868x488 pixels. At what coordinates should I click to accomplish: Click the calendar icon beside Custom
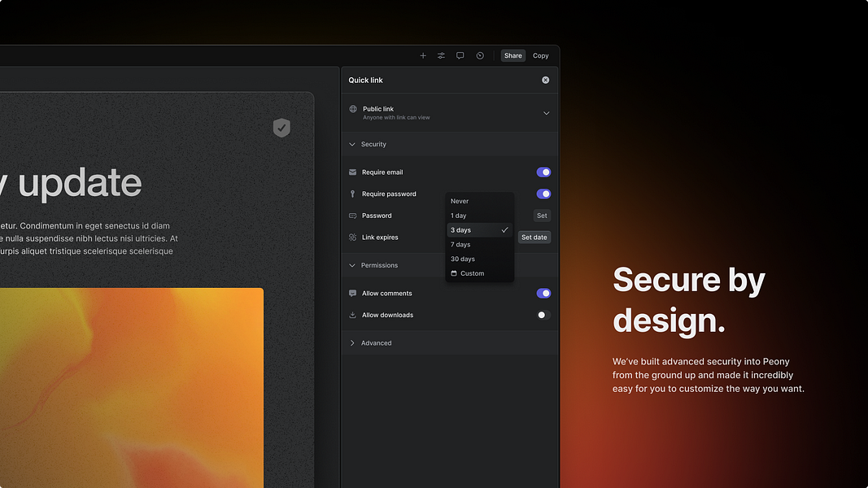pyautogui.click(x=454, y=273)
